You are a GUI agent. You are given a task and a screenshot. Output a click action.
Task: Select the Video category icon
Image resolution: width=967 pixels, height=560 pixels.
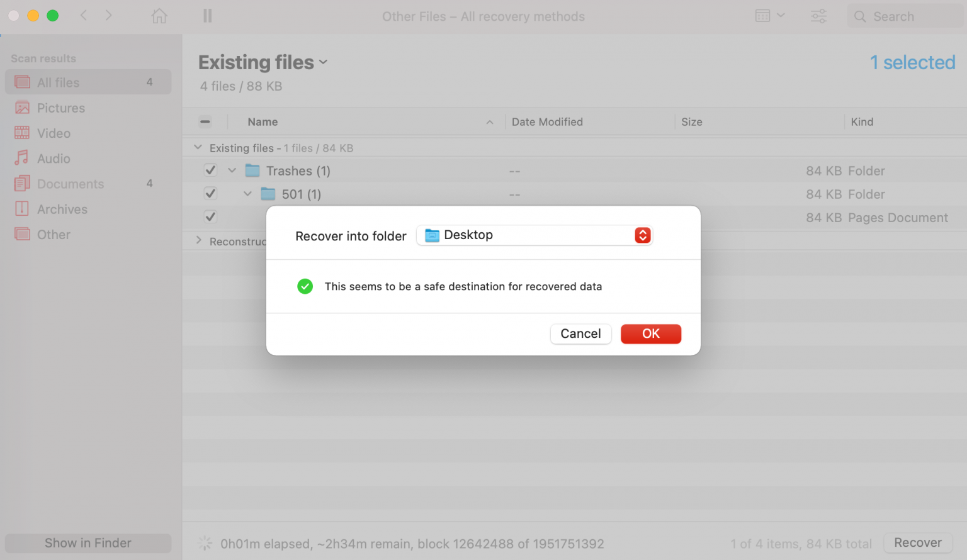21,133
